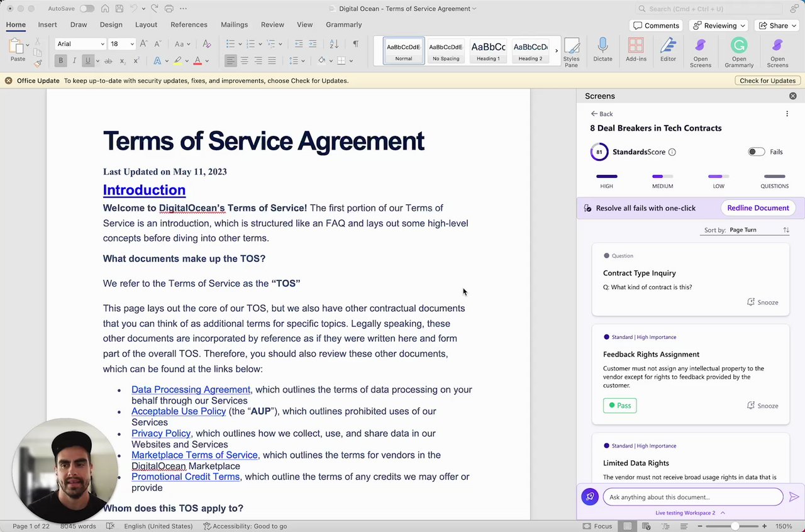Open the References tab

pyautogui.click(x=189, y=25)
